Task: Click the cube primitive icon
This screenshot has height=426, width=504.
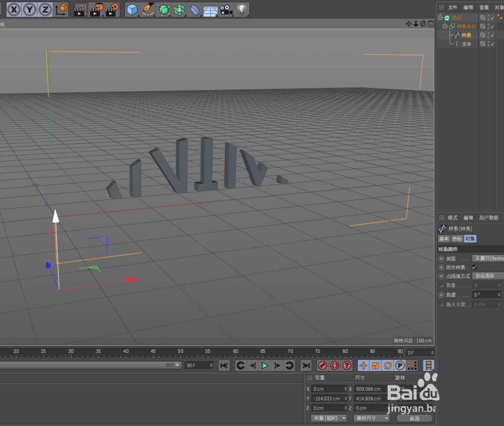Action: tap(132, 10)
